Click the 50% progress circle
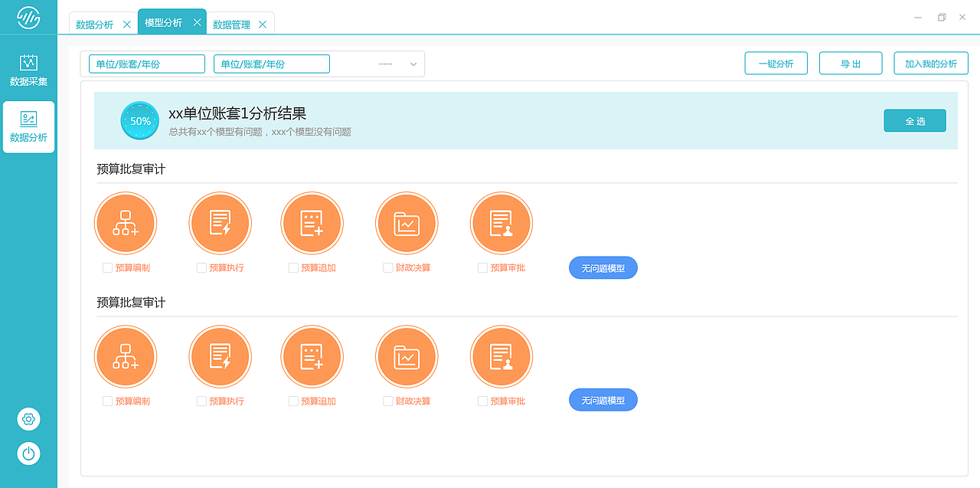Screen dimensions: 980x488 pos(140,121)
